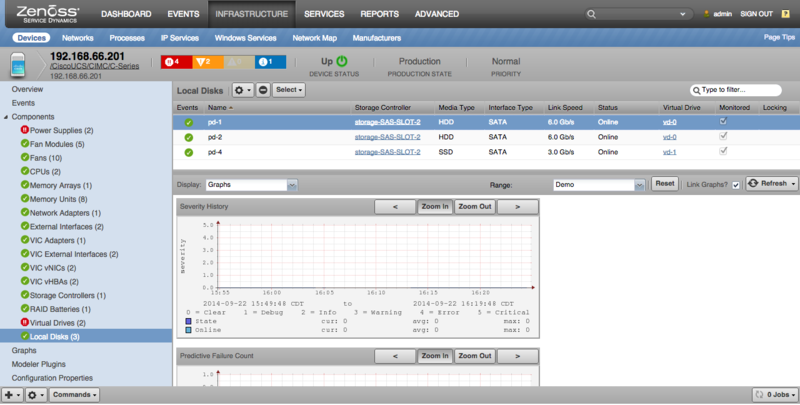Click the admin user icon
800x405 pixels.
[x=706, y=14]
